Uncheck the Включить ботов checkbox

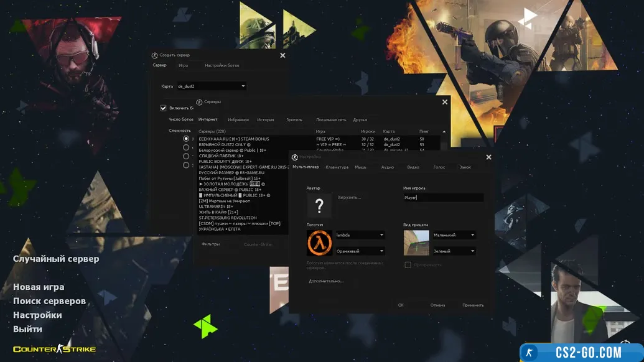(164, 108)
